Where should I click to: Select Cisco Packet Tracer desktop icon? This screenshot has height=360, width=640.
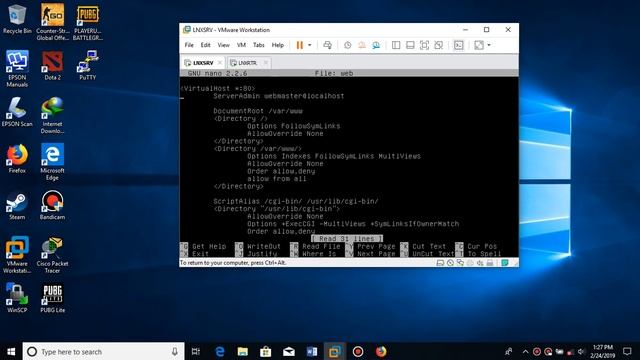tap(52, 255)
